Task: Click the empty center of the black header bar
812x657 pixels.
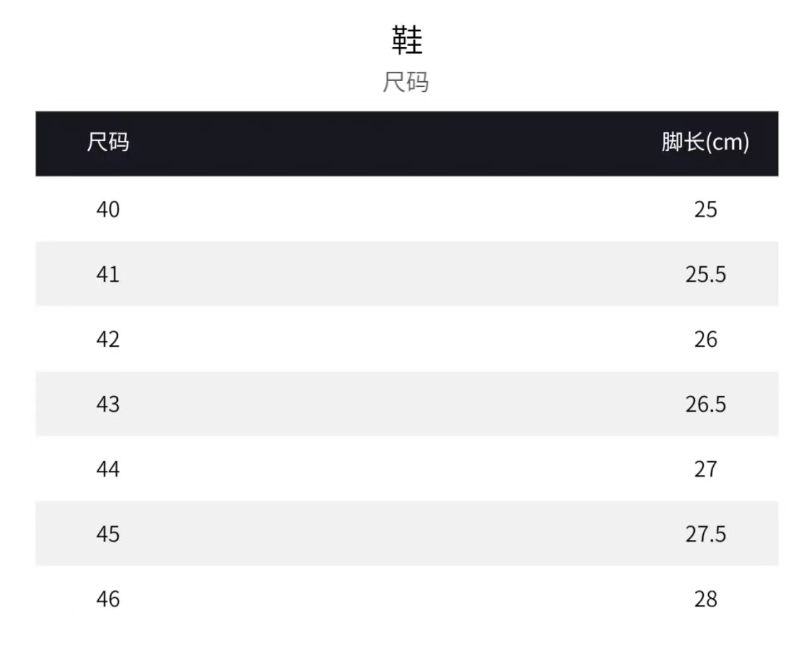Action: click(x=407, y=143)
